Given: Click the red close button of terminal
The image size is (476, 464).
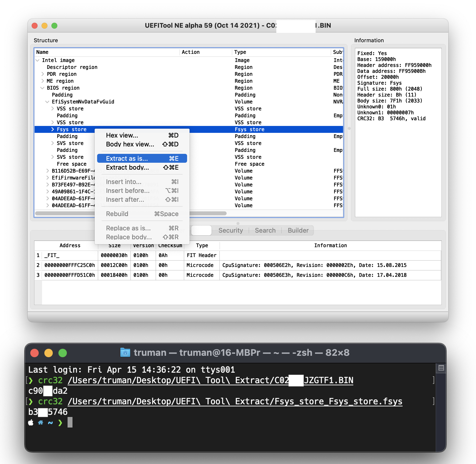Looking at the screenshot, I should pyautogui.click(x=35, y=353).
